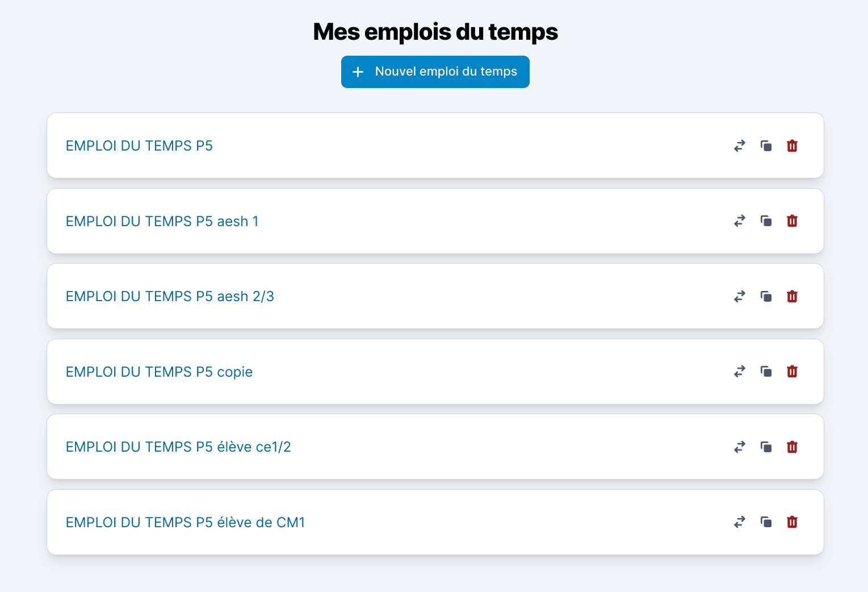Open EMPLOI DU TEMPS P5 aesh 1

[162, 222]
